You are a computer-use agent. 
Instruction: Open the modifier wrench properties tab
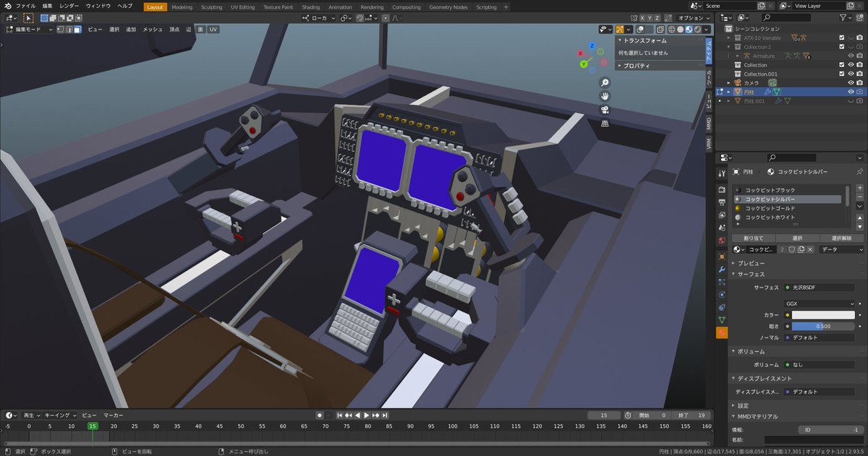(x=721, y=270)
